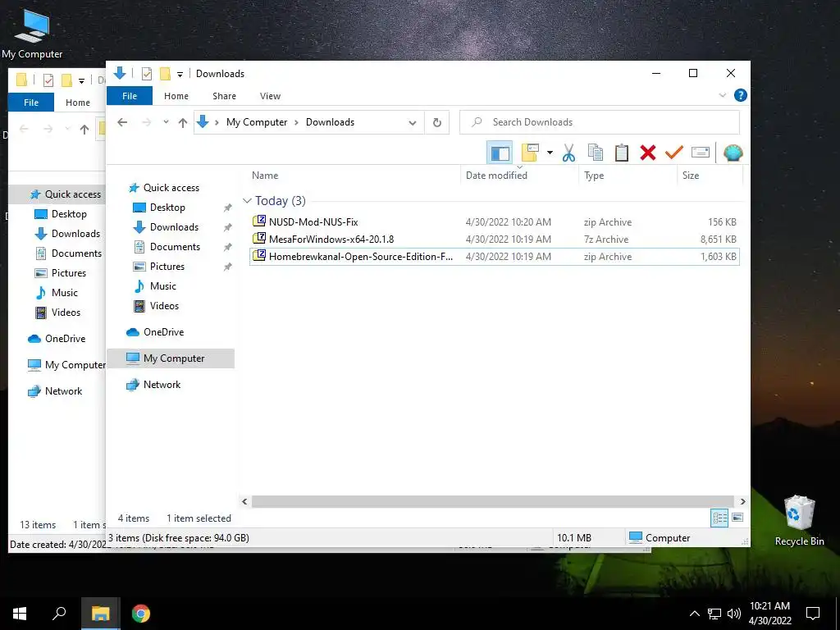840x630 pixels.
Task: Open the Recycle Bin desktop icon
Action: click(799, 521)
